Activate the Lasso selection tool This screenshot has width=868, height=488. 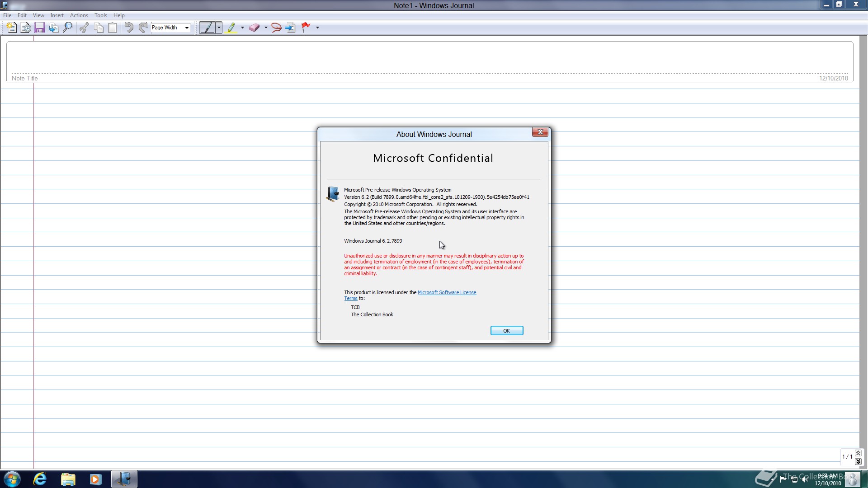click(x=276, y=28)
